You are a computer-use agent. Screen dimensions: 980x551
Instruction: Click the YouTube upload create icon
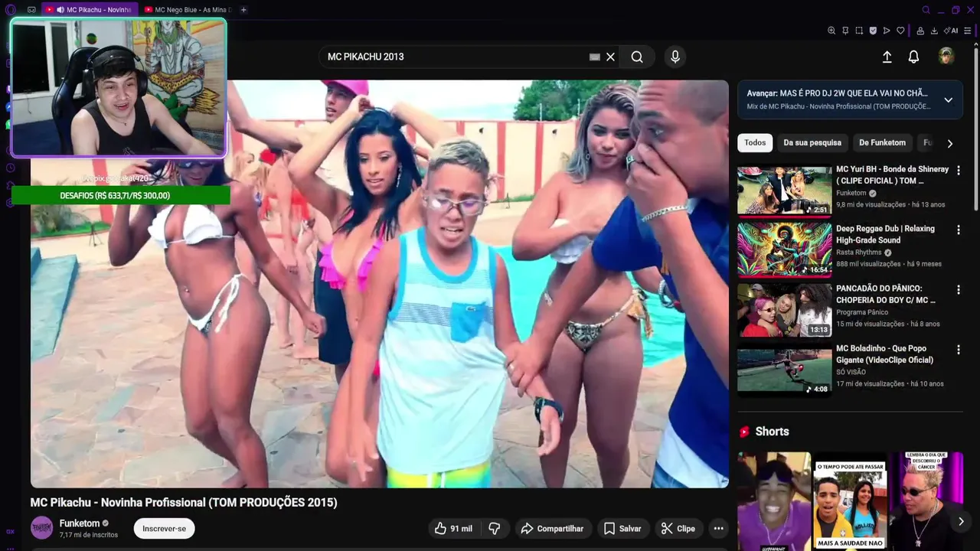pyautogui.click(x=887, y=57)
